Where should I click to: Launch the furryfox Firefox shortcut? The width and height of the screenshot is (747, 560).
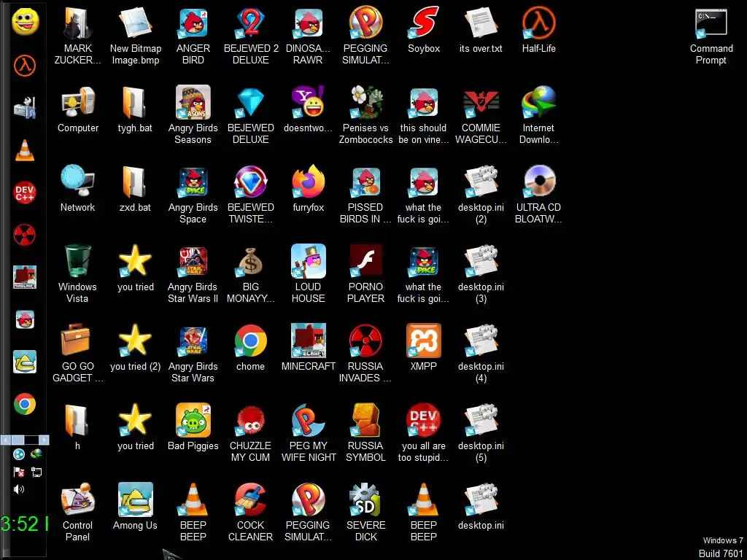(x=309, y=190)
